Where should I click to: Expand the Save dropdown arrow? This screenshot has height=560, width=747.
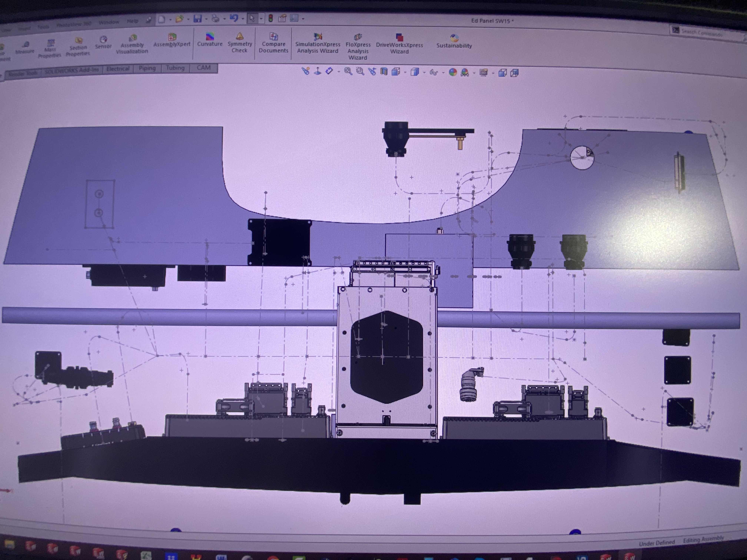point(206,19)
